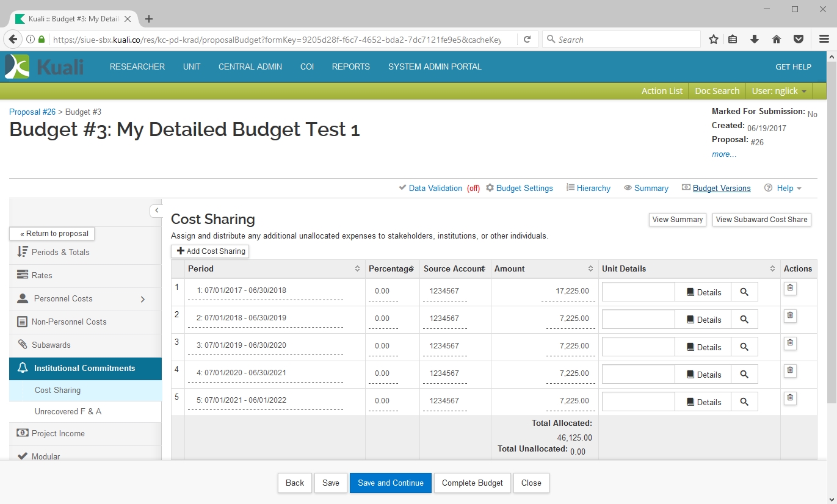This screenshot has height=504, width=837.
Task: Go to browser home page icon
Action: pos(777,40)
